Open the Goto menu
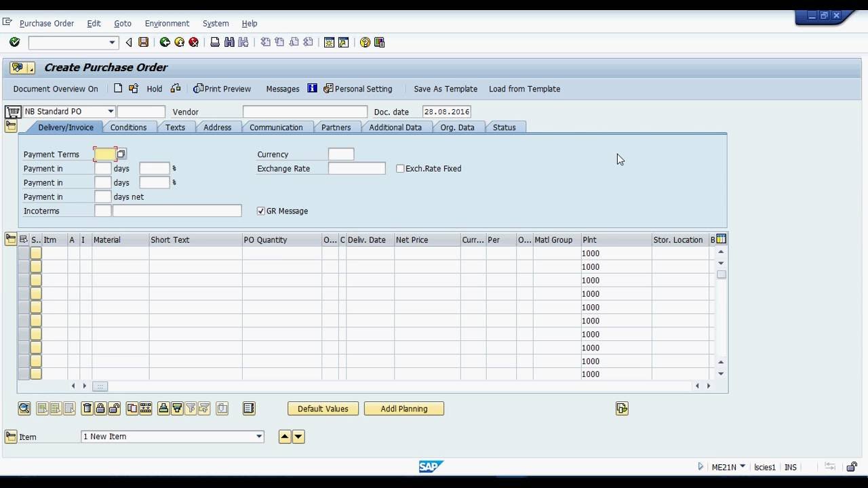The width and height of the screenshot is (868, 488). (x=123, y=23)
